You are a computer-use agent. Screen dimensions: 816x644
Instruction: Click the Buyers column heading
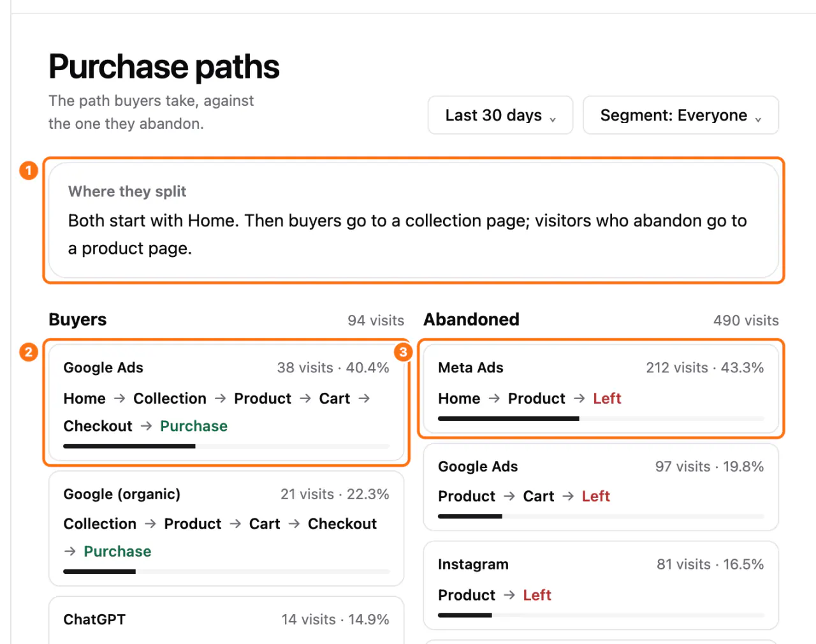pos(78,319)
